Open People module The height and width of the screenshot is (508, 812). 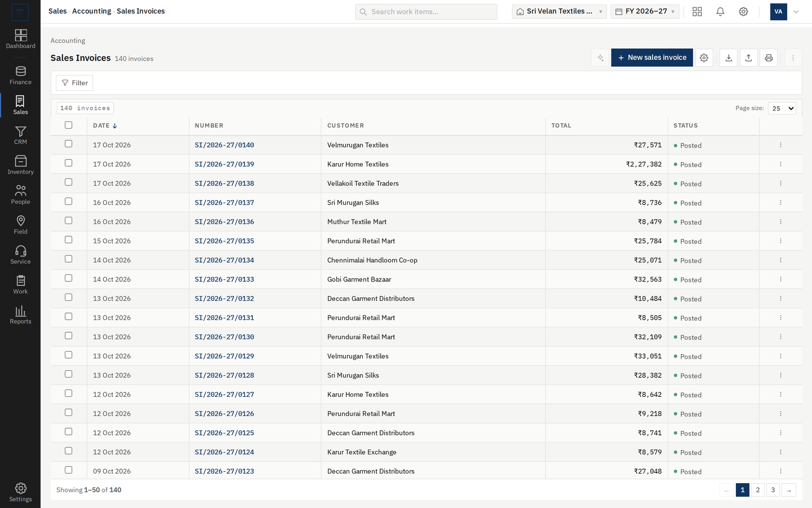click(x=20, y=196)
